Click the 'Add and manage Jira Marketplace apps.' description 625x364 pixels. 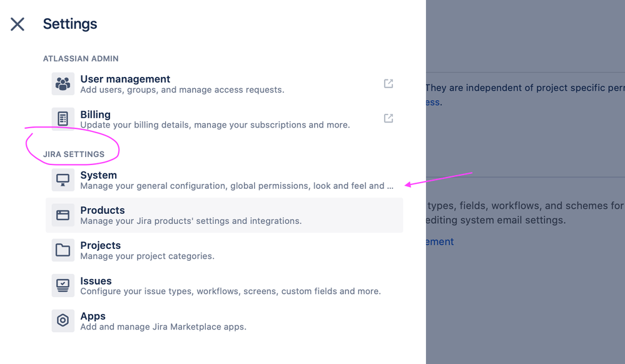point(163,326)
